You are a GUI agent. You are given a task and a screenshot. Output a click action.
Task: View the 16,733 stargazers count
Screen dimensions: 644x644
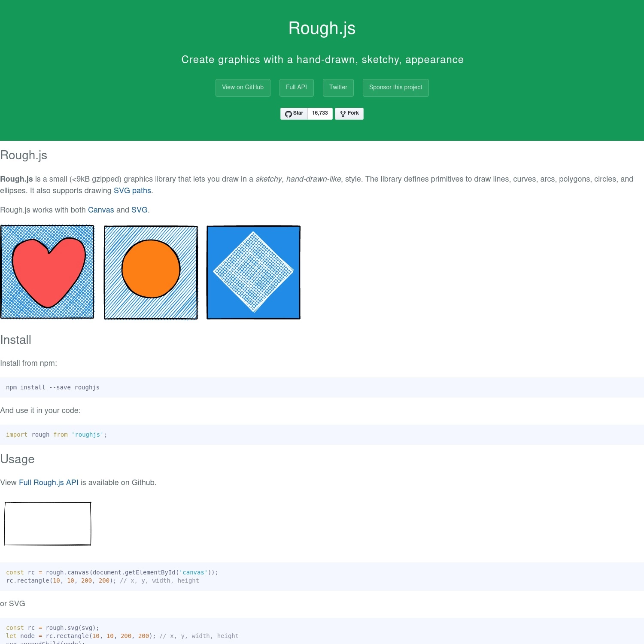(320, 113)
